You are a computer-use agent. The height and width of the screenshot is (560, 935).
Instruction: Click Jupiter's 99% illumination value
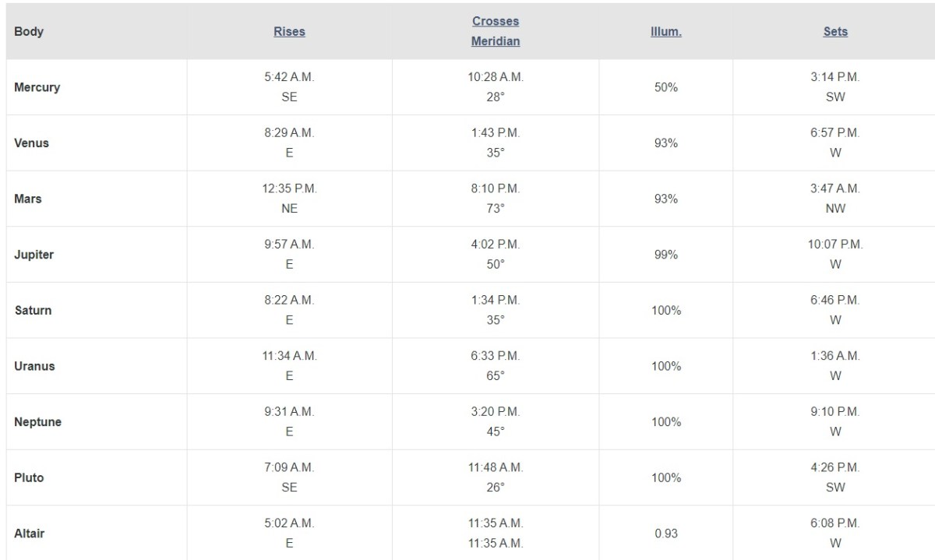pos(665,255)
